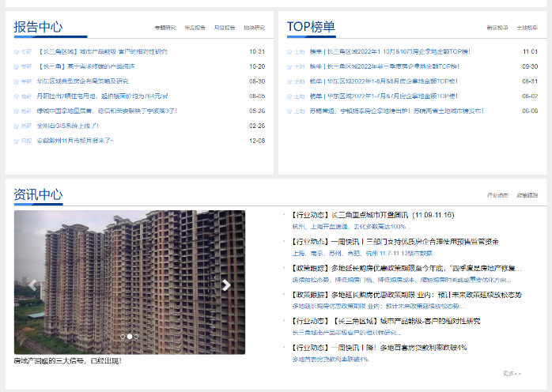Open the 丹阳挂出2幅住宅用地 report
Image resolution: width=552 pixels, height=392 pixels.
pos(103,96)
